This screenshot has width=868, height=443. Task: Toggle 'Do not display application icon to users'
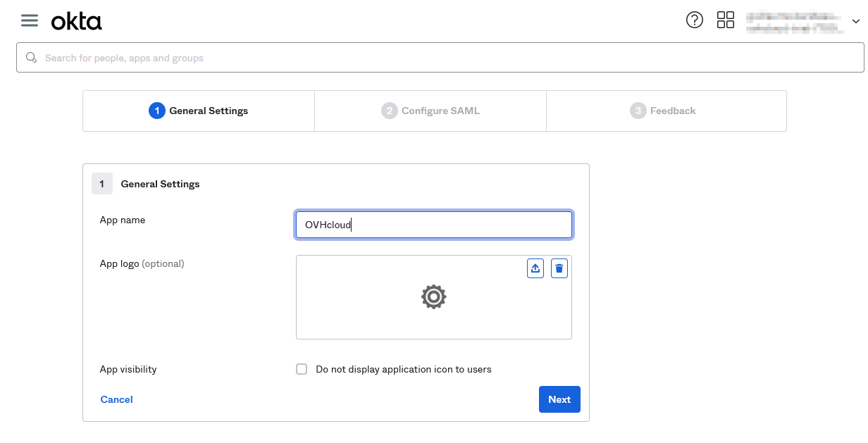click(302, 368)
